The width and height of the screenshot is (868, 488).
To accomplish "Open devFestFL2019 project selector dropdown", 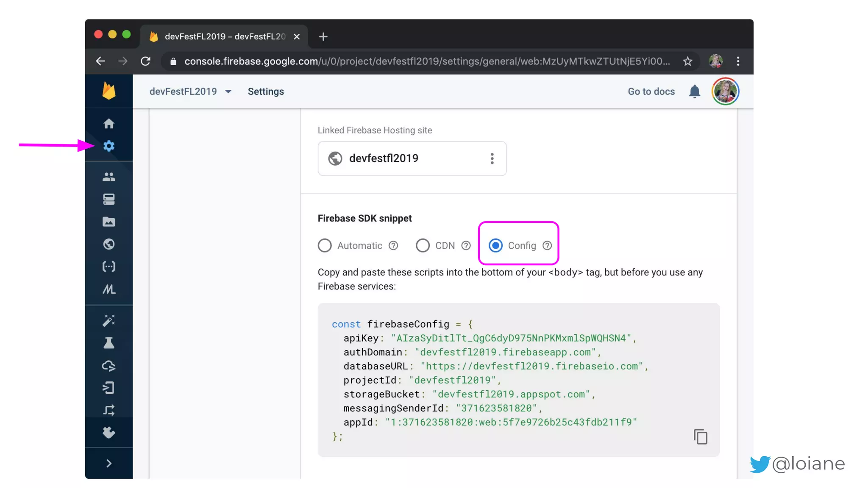I will pos(190,91).
